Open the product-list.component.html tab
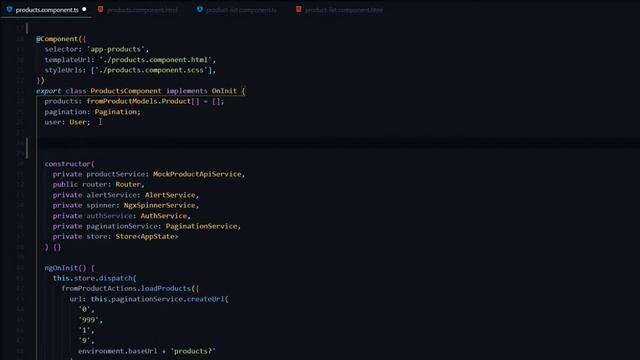640x360 pixels. tap(344, 10)
